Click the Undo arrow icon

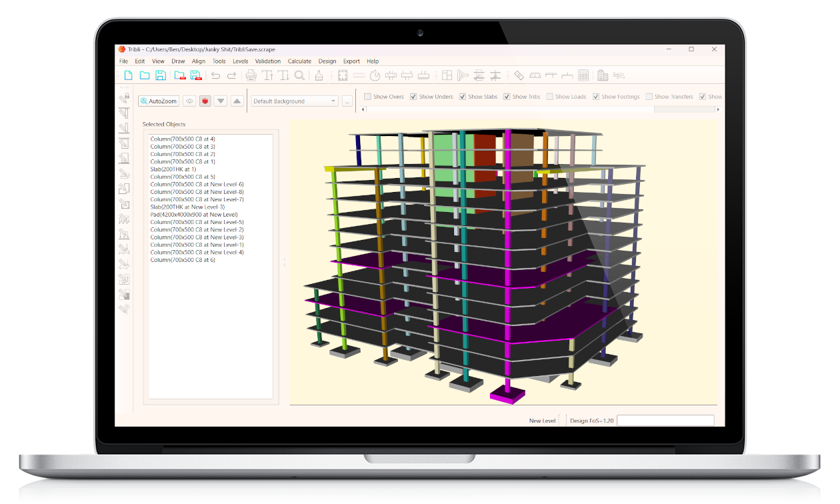pyautogui.click(x=215, y=75)
